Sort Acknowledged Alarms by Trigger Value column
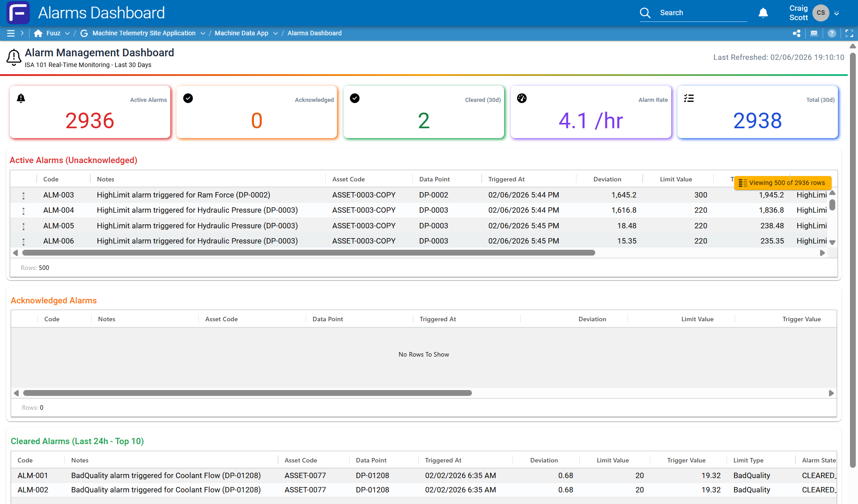The image size is (858, 504). coord(802,319)
